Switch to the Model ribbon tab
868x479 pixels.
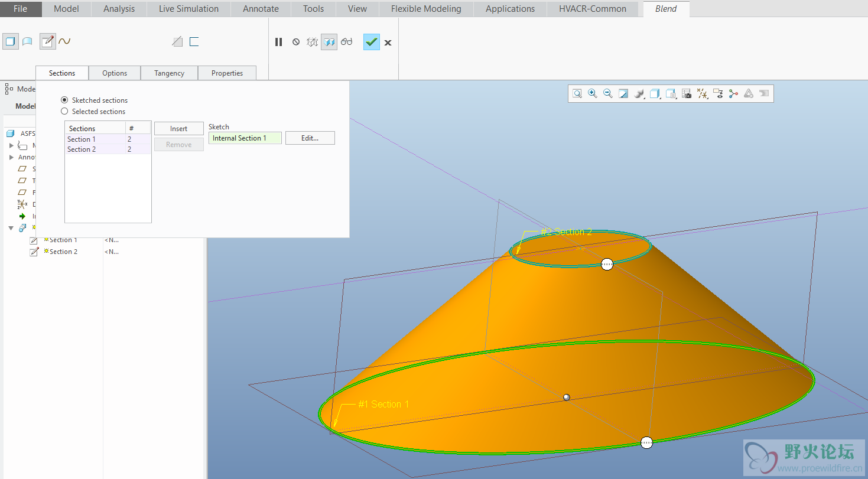66,9
